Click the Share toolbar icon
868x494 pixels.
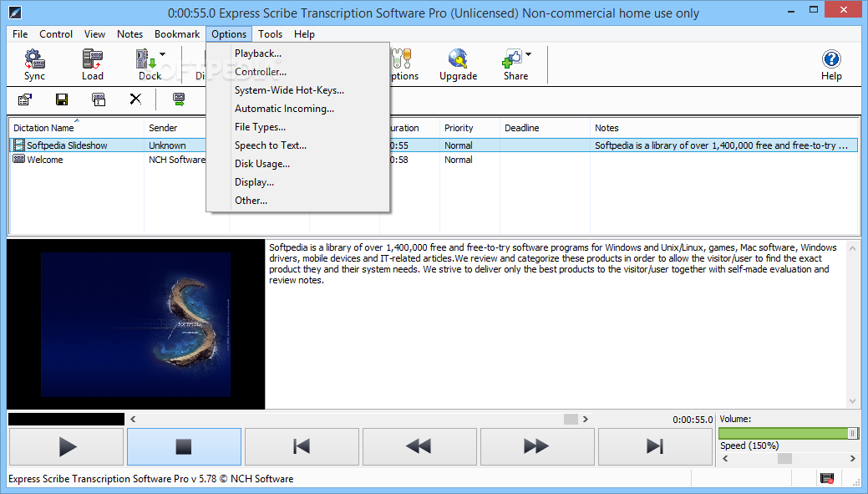[x=515, y=65]
